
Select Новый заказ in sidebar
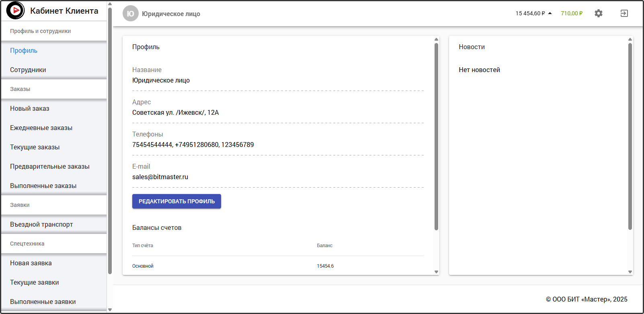click(x=30, y=108)
